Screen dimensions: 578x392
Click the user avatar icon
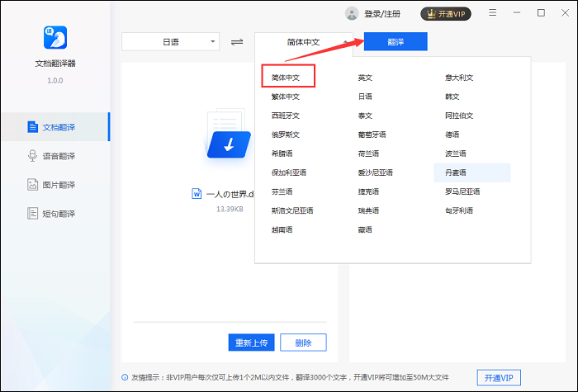pos(352,14)
